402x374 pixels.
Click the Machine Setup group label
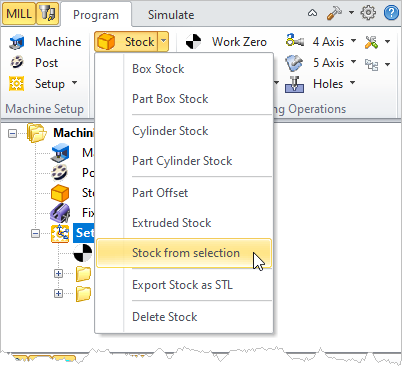coord(45,109)
